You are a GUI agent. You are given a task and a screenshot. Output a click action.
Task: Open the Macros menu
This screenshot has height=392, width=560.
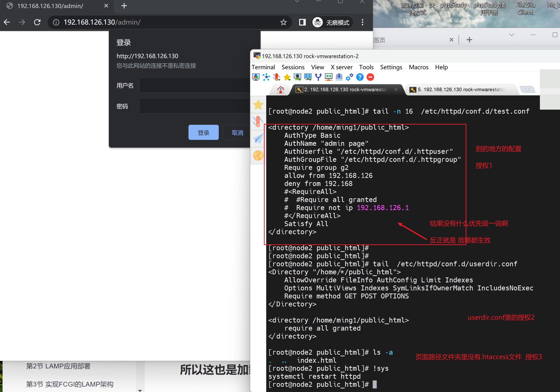click(418, 67)
